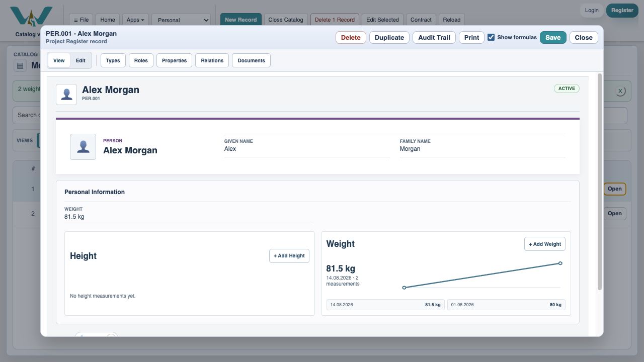
Task: Open the Roles tab
Action: click(141, 60)
